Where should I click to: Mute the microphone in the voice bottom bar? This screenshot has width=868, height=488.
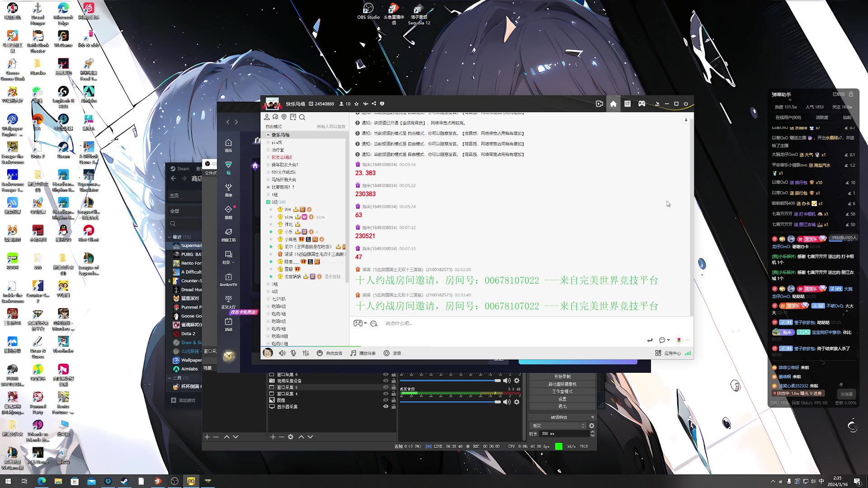(x=293, y=353)
